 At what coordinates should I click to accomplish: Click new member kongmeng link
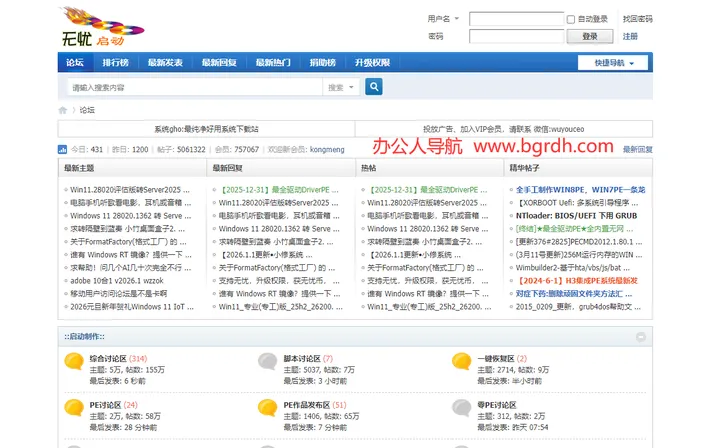[327, 150]
